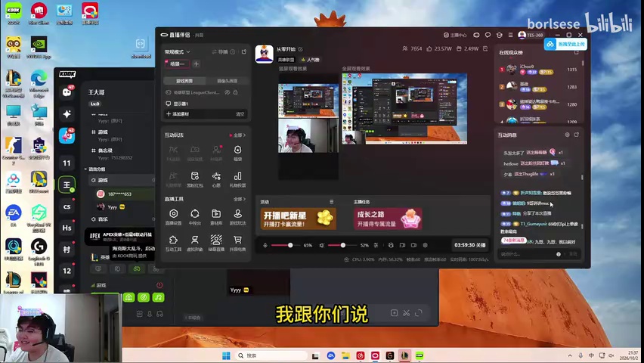Expand 常规模式 mode dropdown

[x=178, y=51]
